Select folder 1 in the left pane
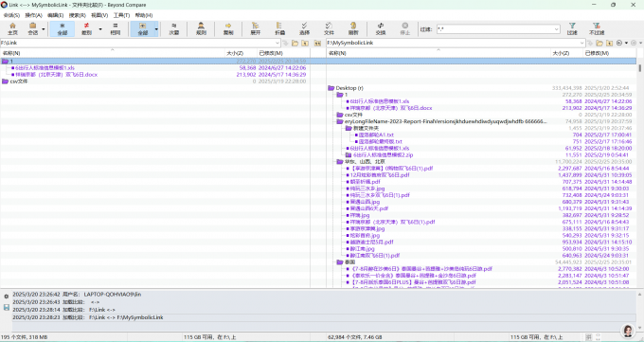Screen dimensions: 644x342 pyautogui.click(x=154, y=61)
